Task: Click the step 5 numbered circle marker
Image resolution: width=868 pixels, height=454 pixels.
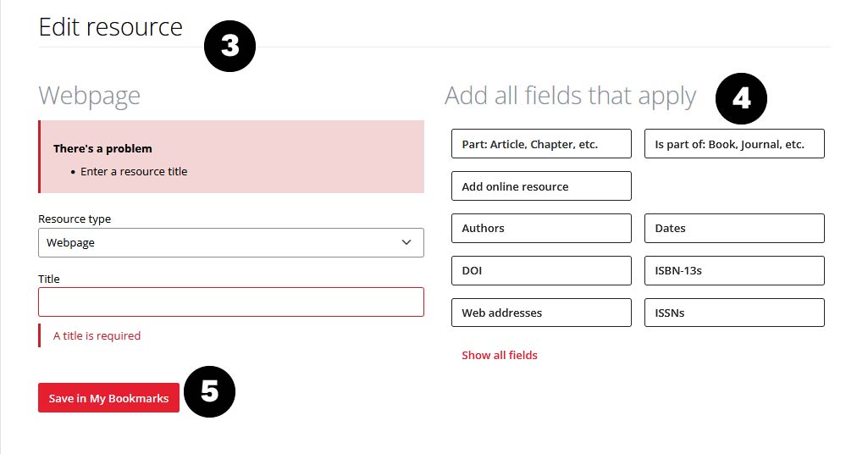Action: [209, 391]
